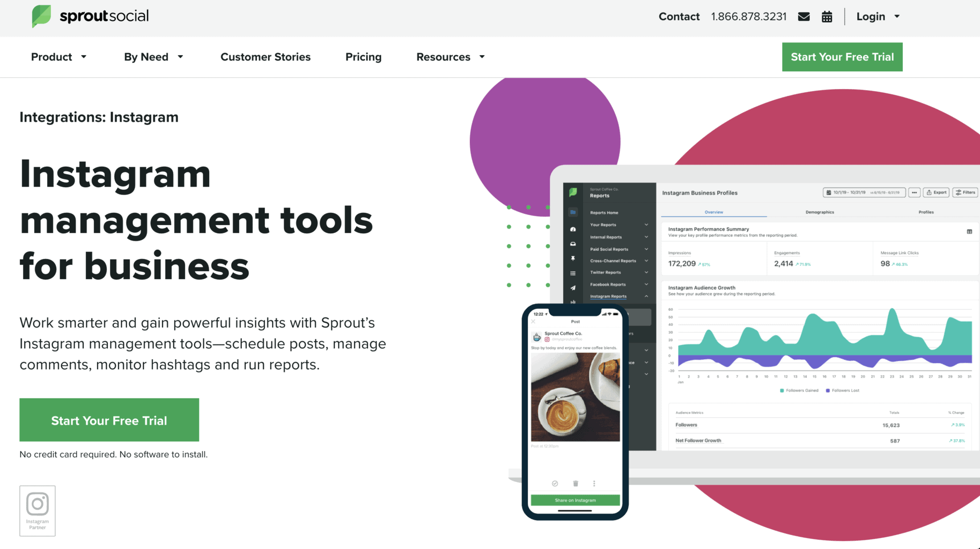The image size is (980, 549).
Task: Collapse Instagram Reports chevron
Action: click(x=646, y=296)
